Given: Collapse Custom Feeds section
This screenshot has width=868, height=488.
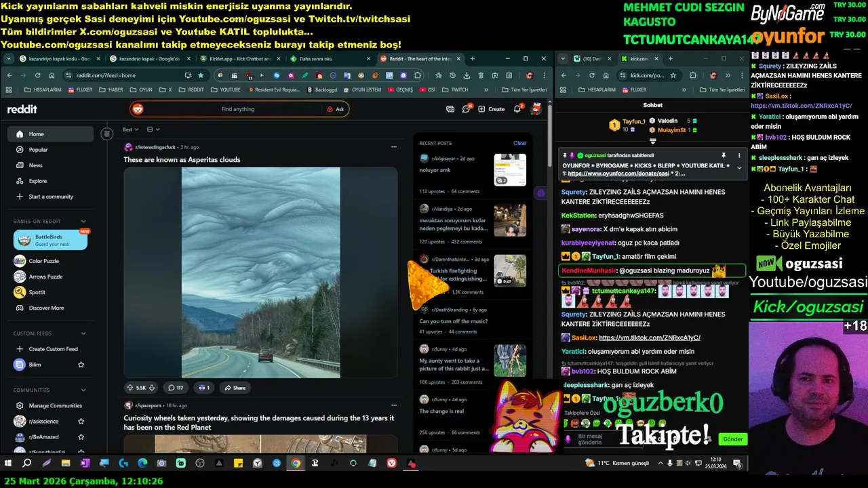Looking at the screenshot, I should tap(83, 333).
